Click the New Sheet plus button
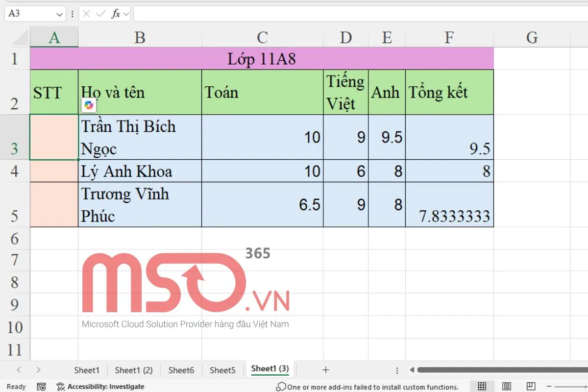 click(325, 369)
